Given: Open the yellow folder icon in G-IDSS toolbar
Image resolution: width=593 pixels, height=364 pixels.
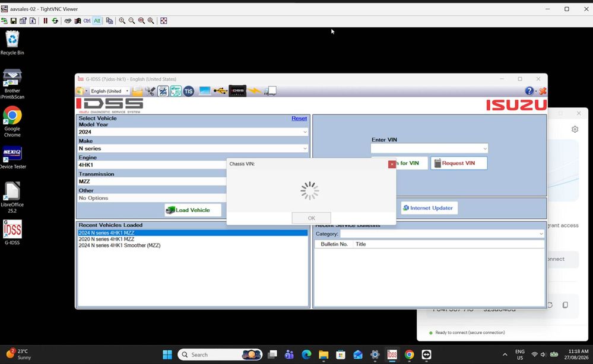Looking at the screenshot, I should pyautogui.click(x=137, y=91).
